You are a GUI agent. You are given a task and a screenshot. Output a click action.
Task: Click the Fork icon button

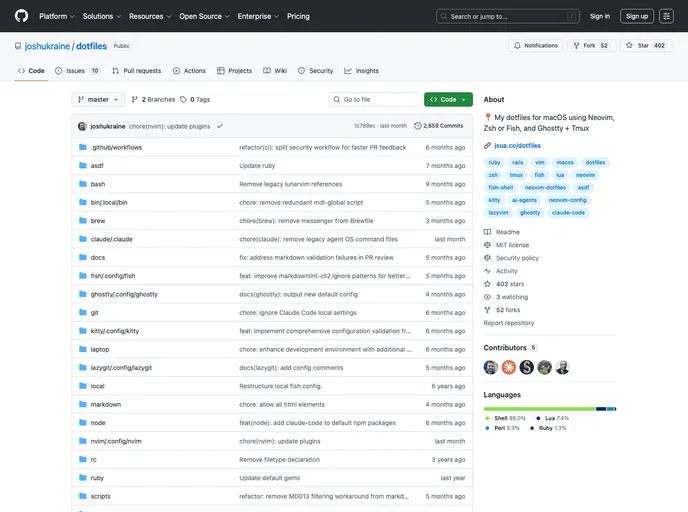coord(576,46)
